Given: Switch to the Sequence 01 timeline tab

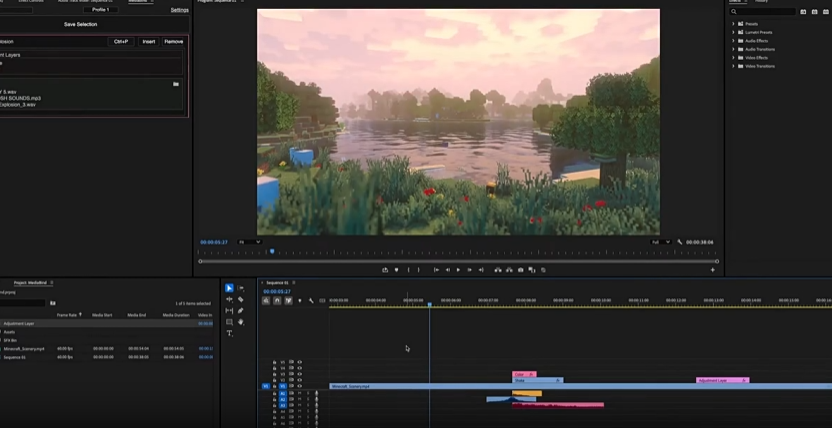Looking at the screenshot, I should [x=277, y=283].
